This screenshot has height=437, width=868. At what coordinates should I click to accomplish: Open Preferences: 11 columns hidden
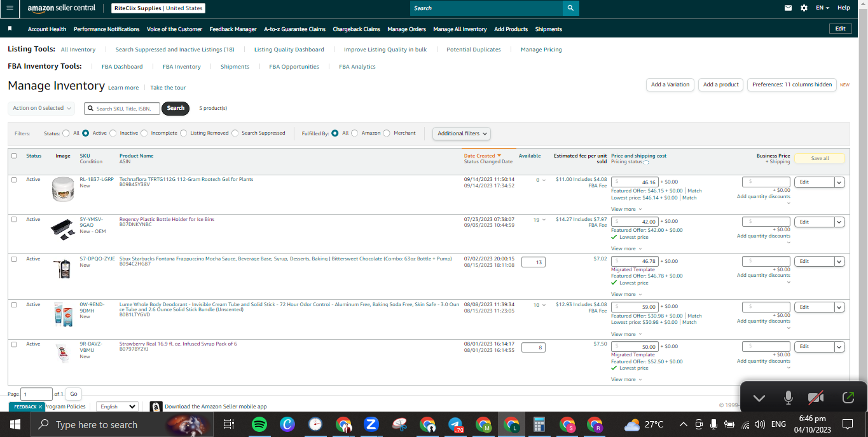point(792,84)
